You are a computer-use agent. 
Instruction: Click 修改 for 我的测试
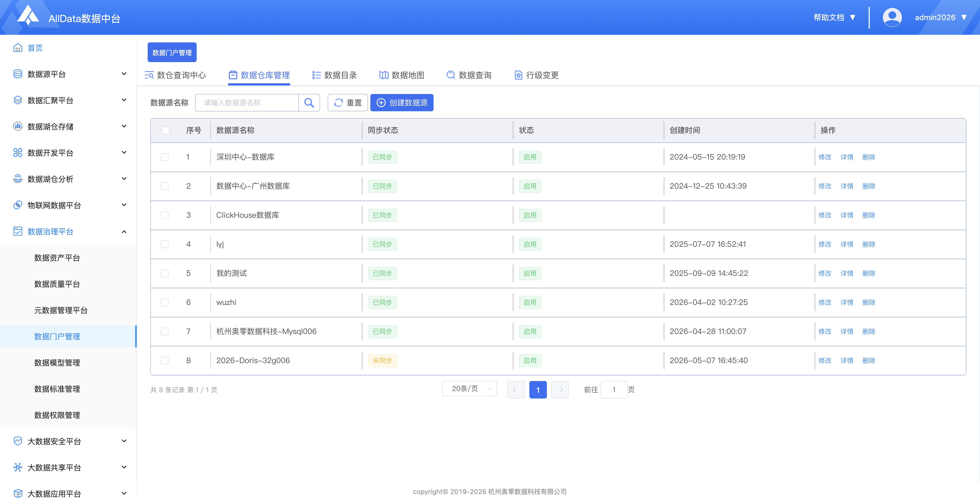click(x=825, y=273)
